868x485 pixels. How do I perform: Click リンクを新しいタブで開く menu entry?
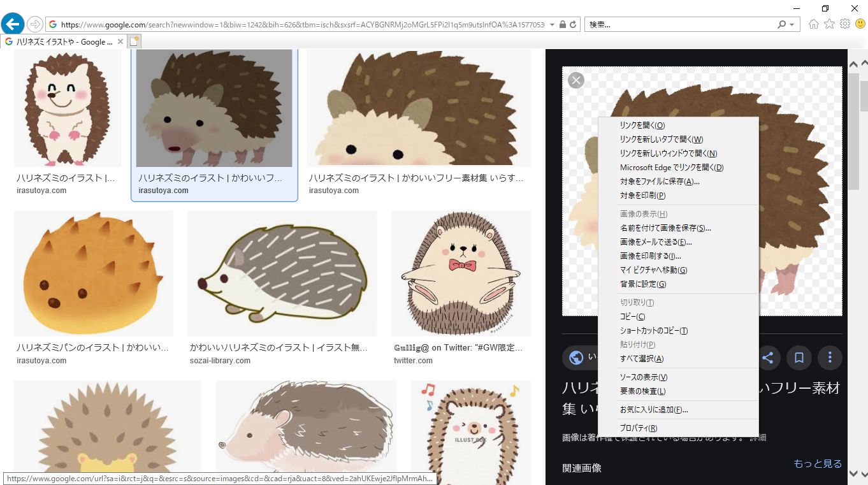click(661, 140)
